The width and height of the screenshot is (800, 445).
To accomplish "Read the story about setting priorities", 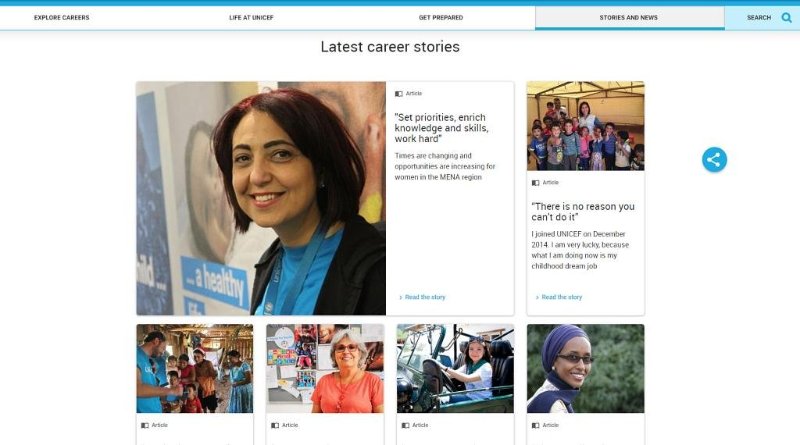I will click(x=422, y=297).
